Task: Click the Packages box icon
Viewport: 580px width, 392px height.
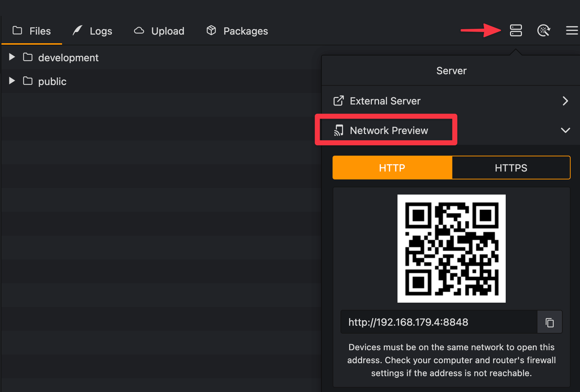Action: tap(211, 31)
